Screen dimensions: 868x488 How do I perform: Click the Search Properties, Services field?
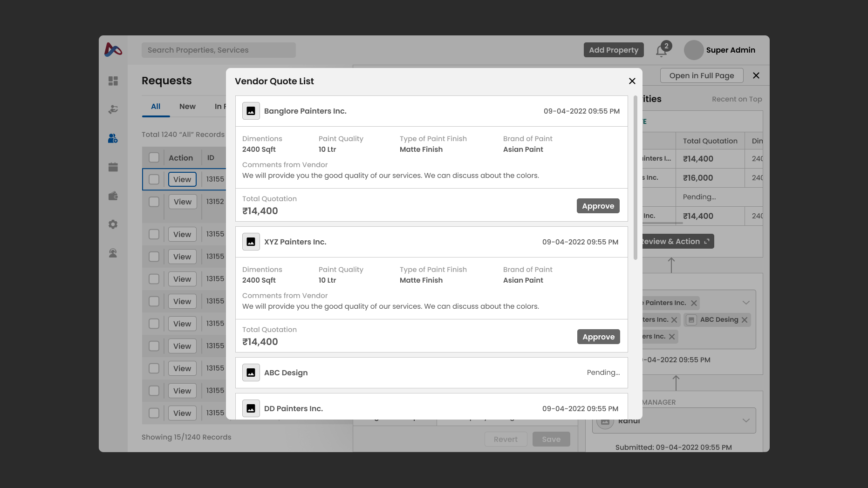click(x=219, y=50)
